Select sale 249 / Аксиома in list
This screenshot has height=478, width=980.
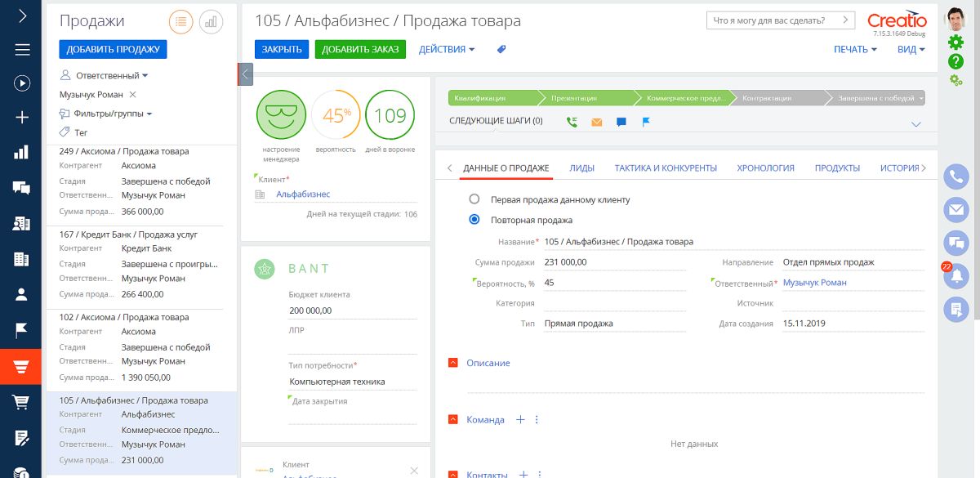[142, 185]
